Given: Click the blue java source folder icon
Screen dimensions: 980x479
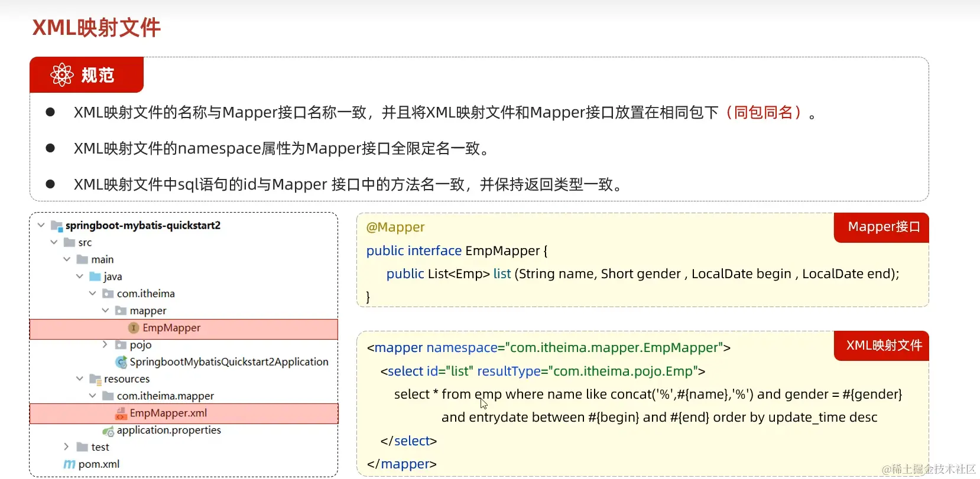Looking at the screenshot, I should (x=95, y=276).
